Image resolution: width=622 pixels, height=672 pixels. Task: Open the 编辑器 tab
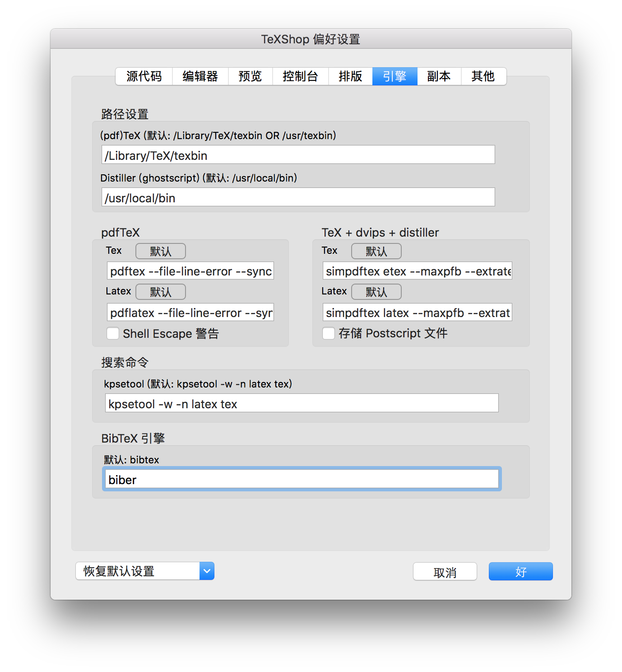tap(200, 76)
